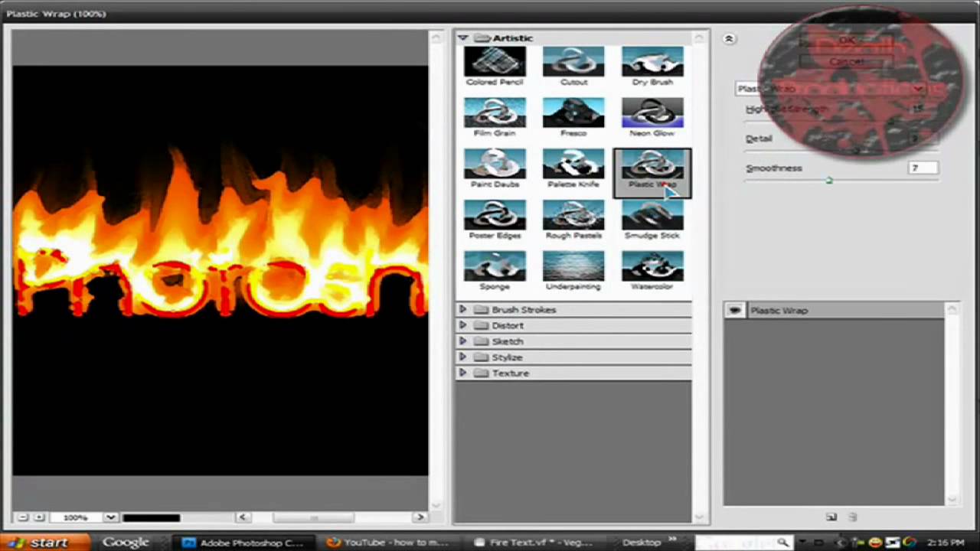The height and width of the screenshot is (551, 980).
Task: Select the Plastic Wrap effect layer row
Action: pos(834,310)
